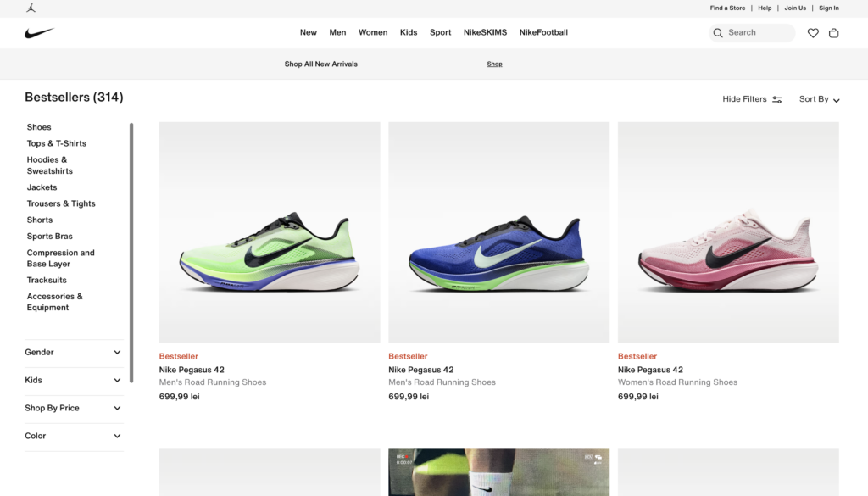Open the Women menu
Viewport: 868px width, 496px height.
pos(373,32)
